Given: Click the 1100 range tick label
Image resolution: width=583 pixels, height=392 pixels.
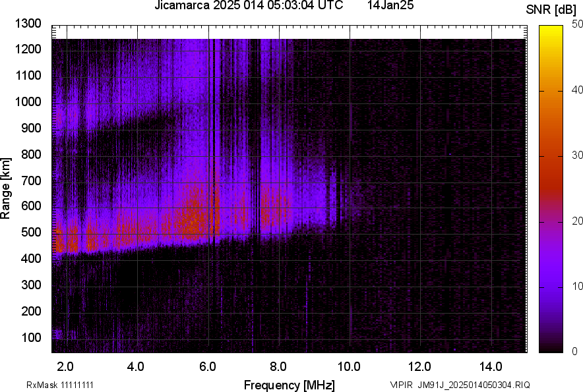Looking at the screenshot, I should click(28, 75).
